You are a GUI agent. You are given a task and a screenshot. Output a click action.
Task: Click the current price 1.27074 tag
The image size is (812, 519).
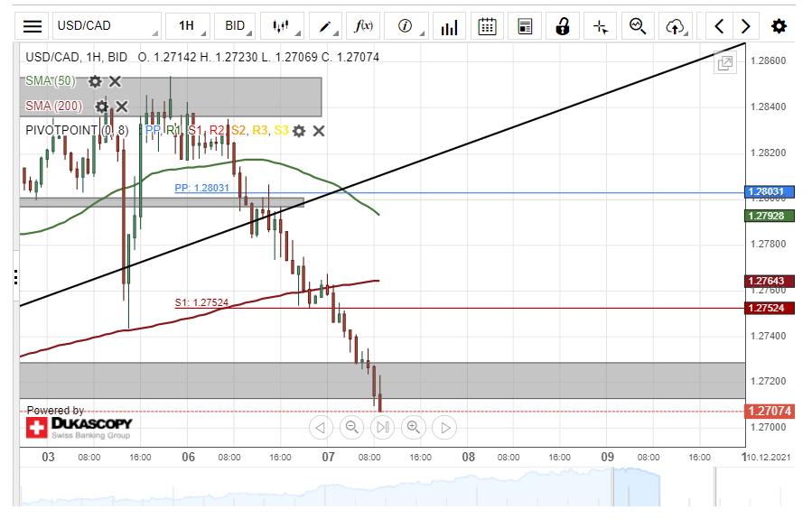click(769, 411)
